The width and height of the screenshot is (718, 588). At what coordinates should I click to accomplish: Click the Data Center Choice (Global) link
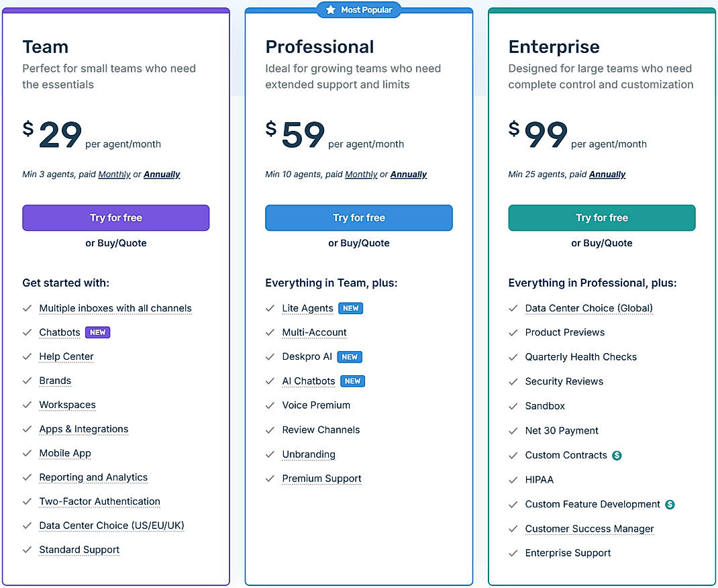tap(588, 308)
